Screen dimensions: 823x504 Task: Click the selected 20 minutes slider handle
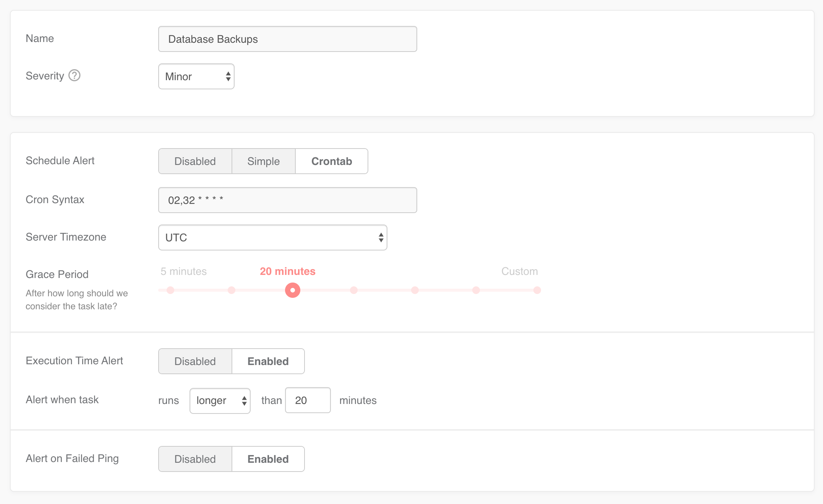(x=293, y=290)
